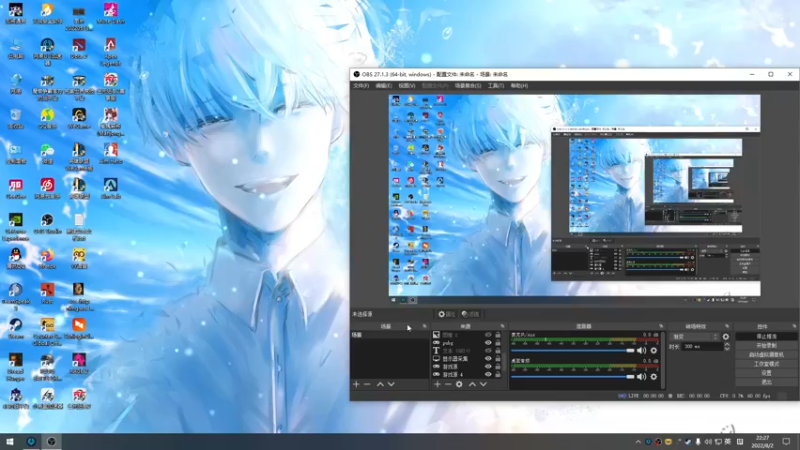Open the Windows Start button

(x=10, y=441)
